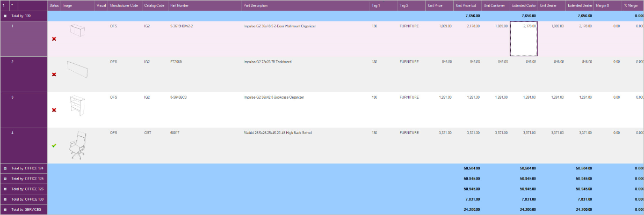644x215 pixels.
Task: Click the OFS manufacturer code in Bookcase row
Action: coord(114,97)
